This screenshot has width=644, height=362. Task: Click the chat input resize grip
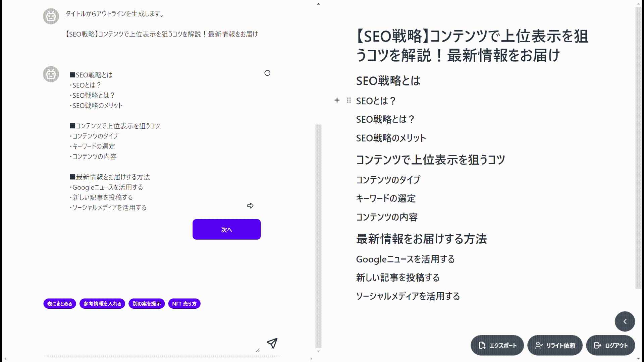(258, 350)
